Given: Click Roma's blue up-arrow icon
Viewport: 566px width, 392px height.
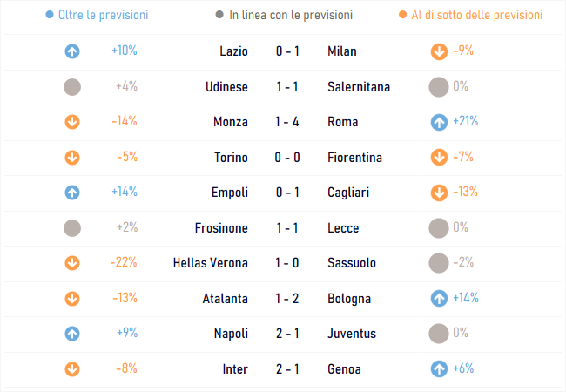Looking at the screenshot, I should [439, 122].
